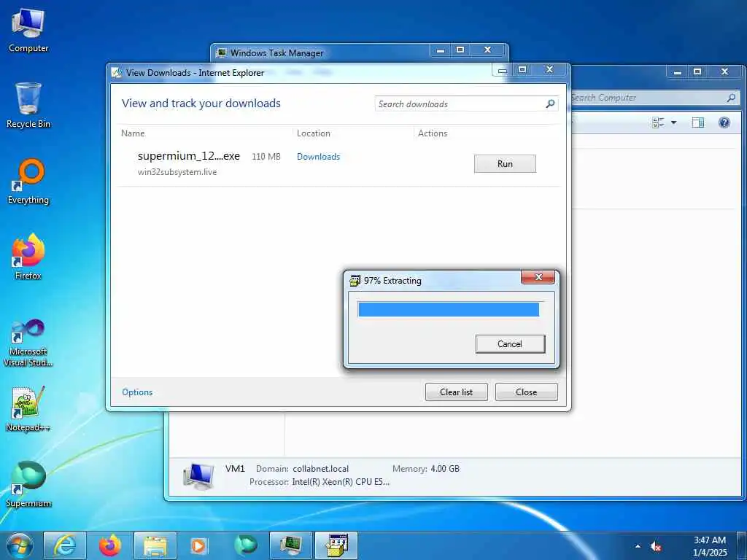Image resolution: width=747 pixels, height=560 pixels.
Task: Minimize the Explorer Computer window
Action: coord(677,71)
